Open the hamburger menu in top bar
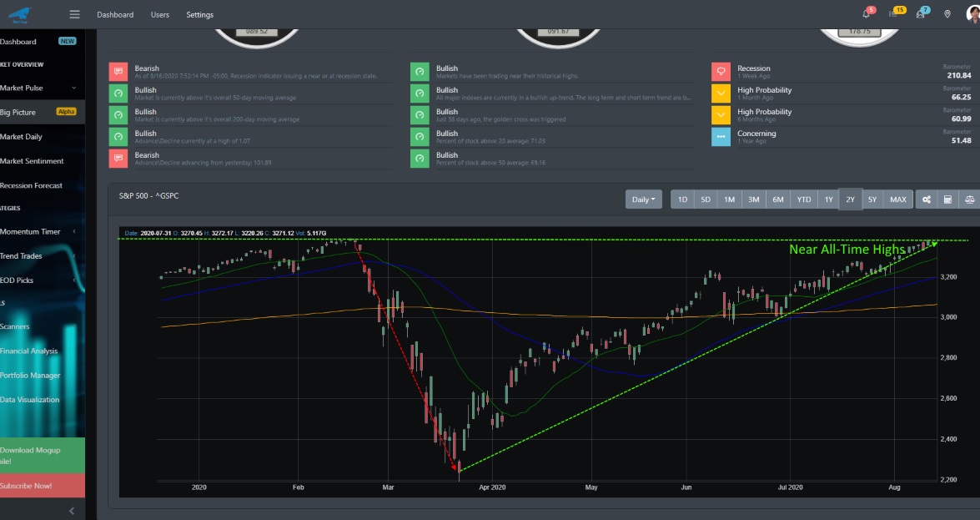The height and width of the screenshot is (520, 980). tap(74, 14)
